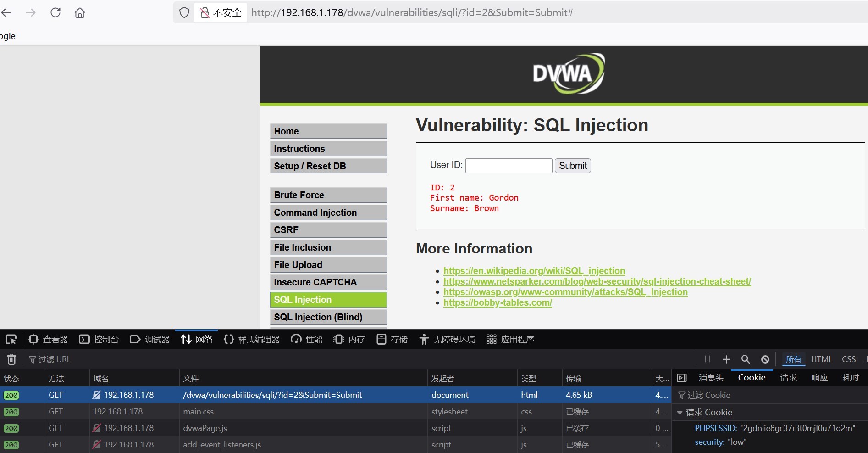Viewport: 868px width, 453px height.
Task: Sort by the 传输 column header
Action: pyautogui.click(x=607, y=379)
